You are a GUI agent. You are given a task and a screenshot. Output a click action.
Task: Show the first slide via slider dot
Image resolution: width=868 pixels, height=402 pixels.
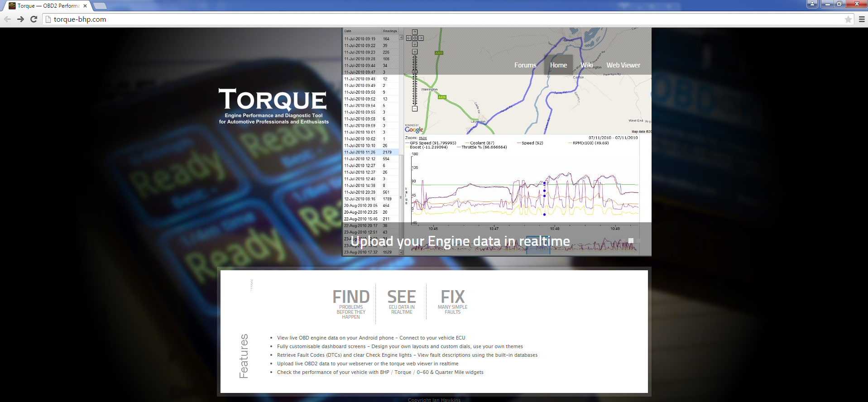[623, 240]
